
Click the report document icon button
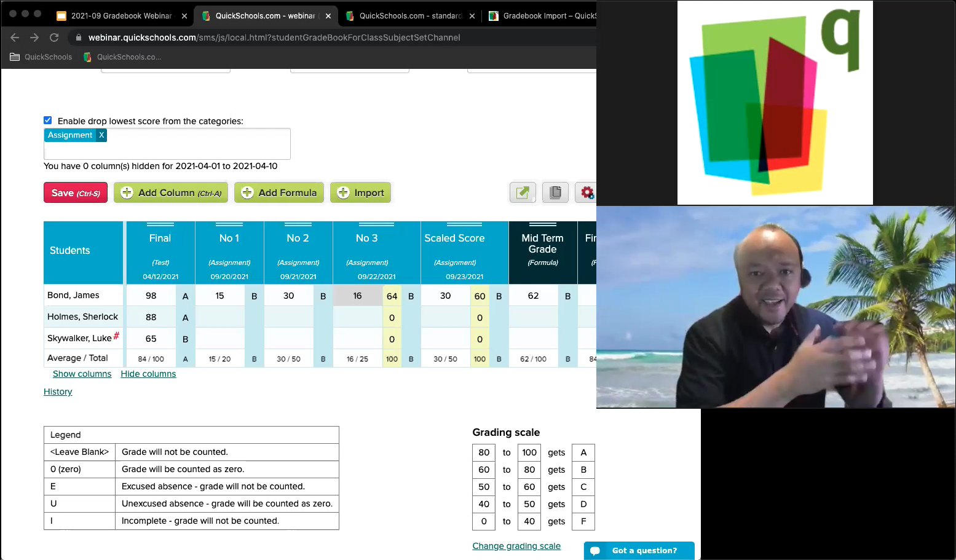(x=555, y=192)
